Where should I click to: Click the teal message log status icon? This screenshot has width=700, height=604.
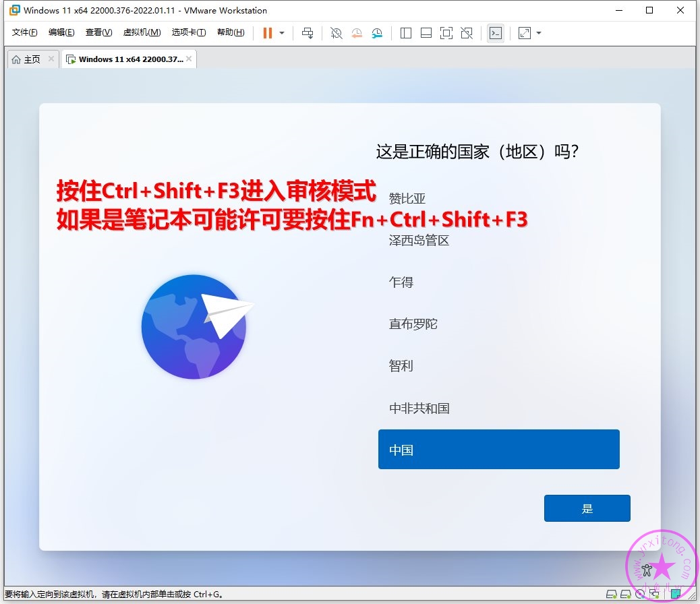point(676,594)
